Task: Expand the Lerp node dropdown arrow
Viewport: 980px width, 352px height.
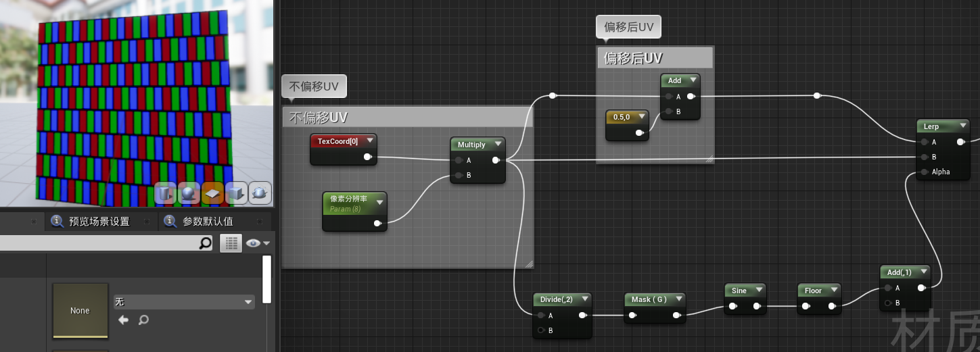Action: pos(963,126)
